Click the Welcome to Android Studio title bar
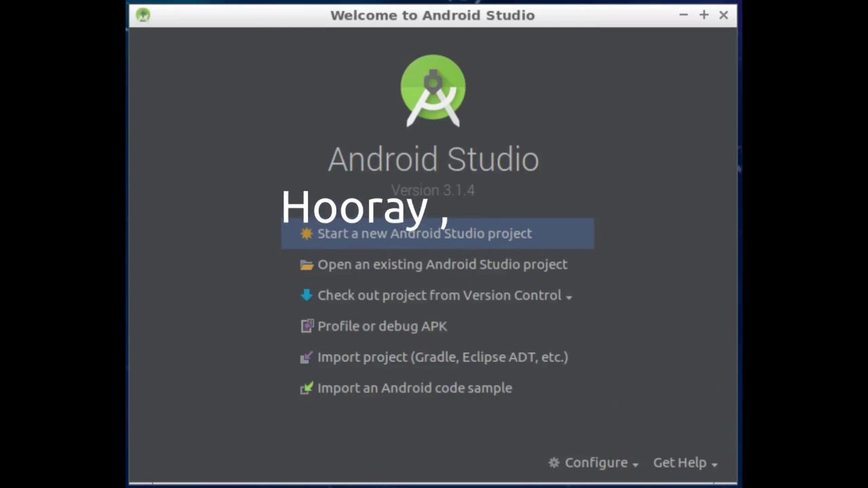Image resolution: width=868 pixels, height=488 pixels. click(x=433, y=15)
